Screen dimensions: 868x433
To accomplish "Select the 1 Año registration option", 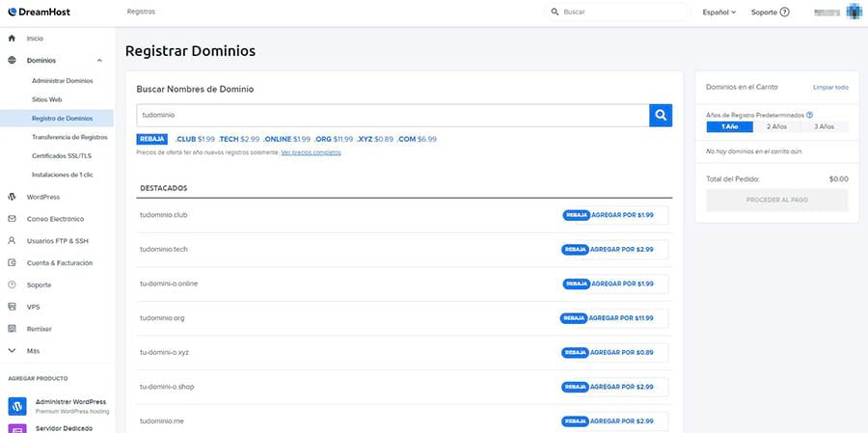I will (x=729, y=126).
